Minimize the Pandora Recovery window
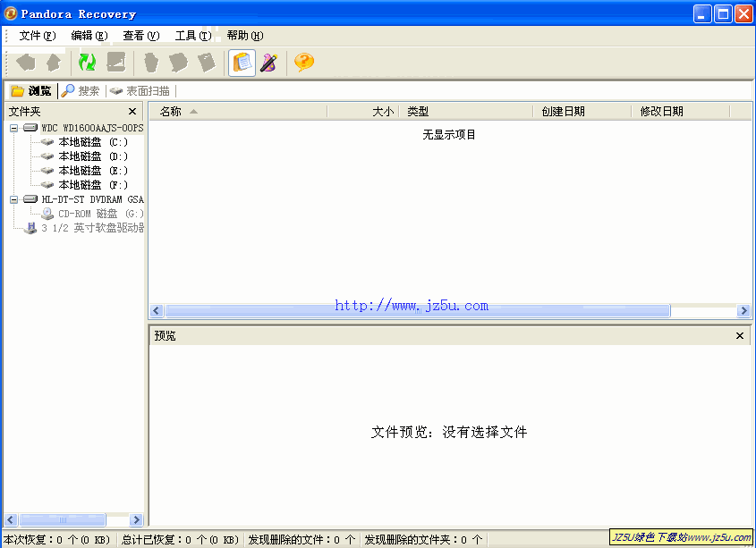Image resolution: width=756 pixels, height=548 pixels. coord(702,14)
